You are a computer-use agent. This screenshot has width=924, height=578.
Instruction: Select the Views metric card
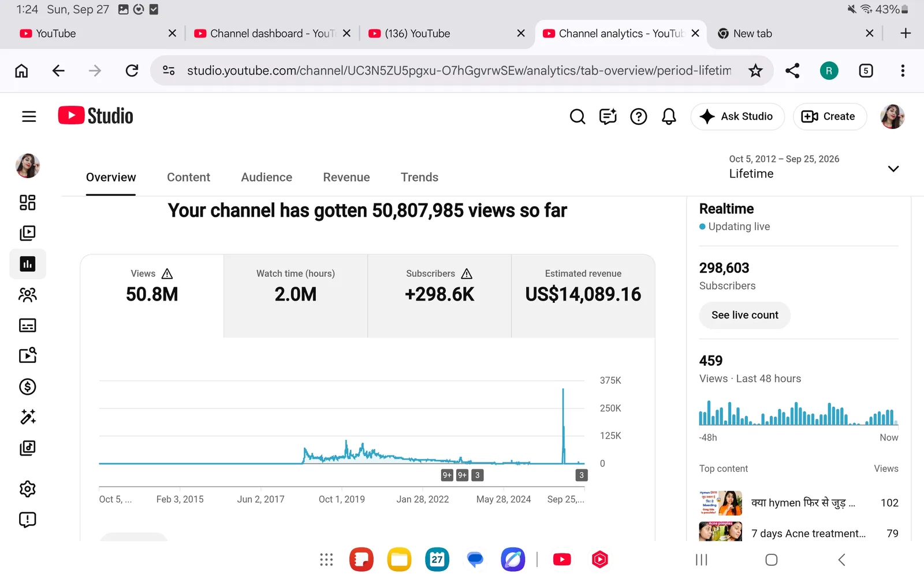point(152,296)
